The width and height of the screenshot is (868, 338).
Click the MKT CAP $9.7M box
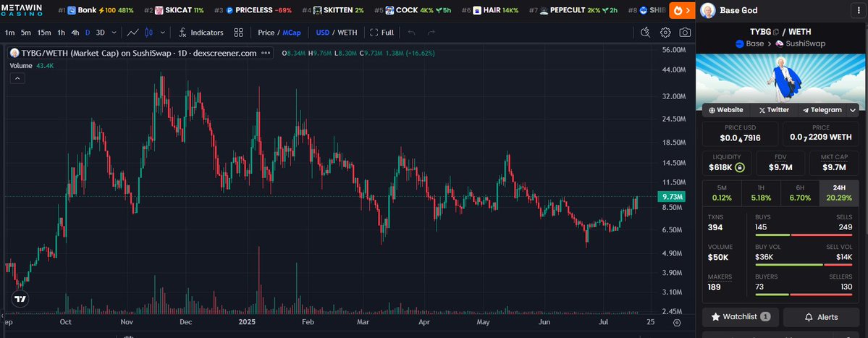(x=834, y=163)
